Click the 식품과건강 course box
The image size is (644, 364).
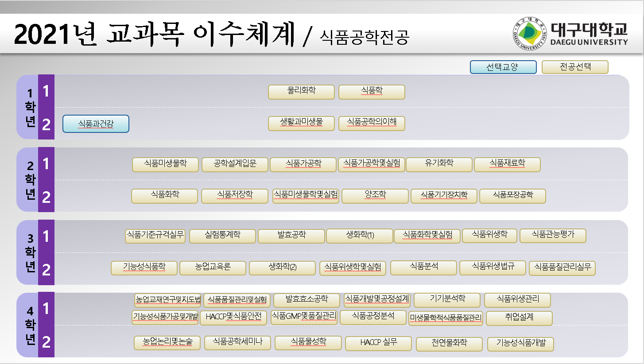click(96, 124)
